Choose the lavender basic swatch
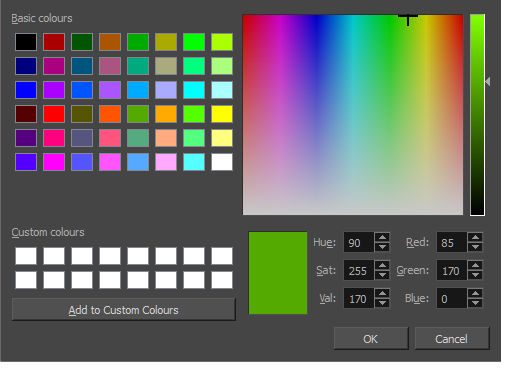The image size is (511, 372). tap(166, 90)
